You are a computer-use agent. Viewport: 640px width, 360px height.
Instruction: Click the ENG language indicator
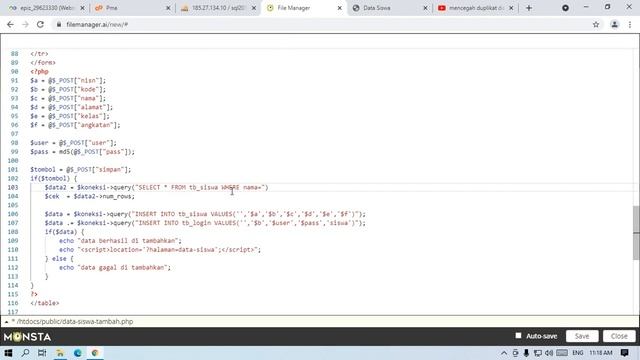[x=578, y=353]
